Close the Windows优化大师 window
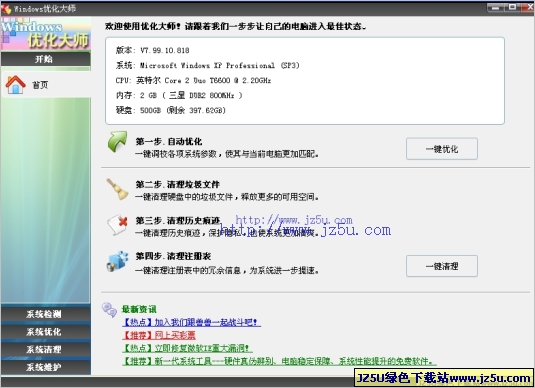This screenshot has width=535, height=388. 527,8
